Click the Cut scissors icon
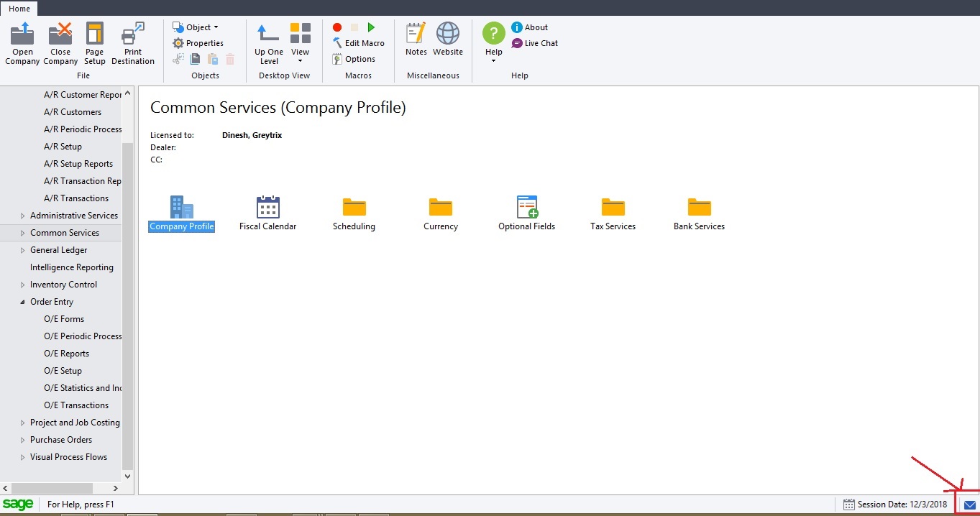This screenshot has width=980, height=516. [x=178, y=59]
